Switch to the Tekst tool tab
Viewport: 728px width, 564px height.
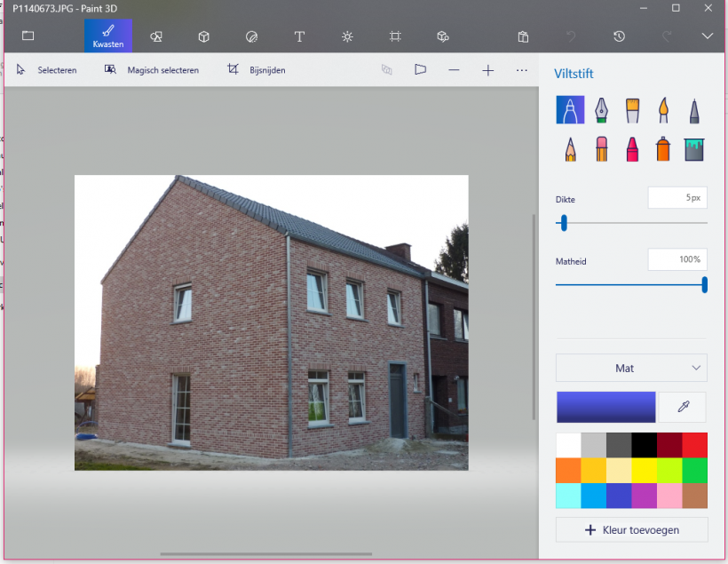(x=299, y=36)
